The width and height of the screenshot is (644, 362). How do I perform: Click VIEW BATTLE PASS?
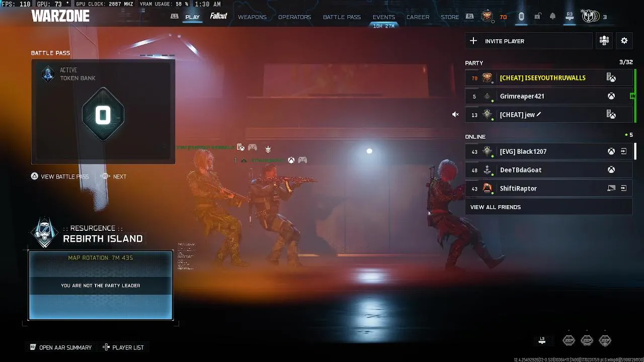[60, 176]
